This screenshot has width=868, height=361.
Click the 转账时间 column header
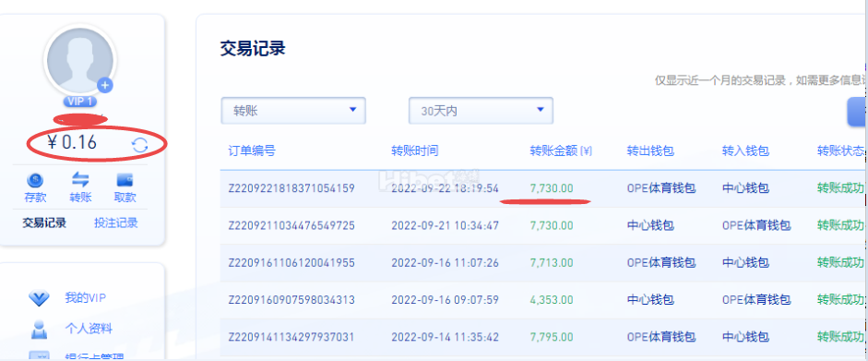pos(414,150)
